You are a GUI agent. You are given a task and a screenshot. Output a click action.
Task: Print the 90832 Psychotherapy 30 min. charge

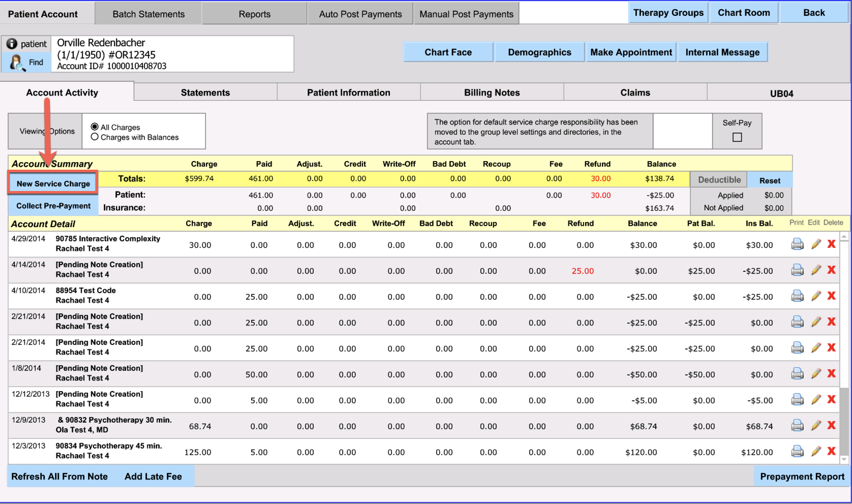click(797, 426)
